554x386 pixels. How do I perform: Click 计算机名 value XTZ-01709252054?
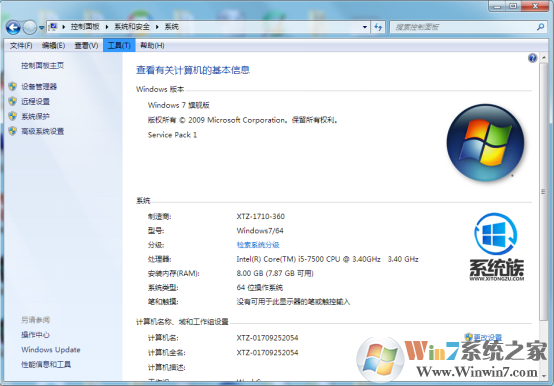[x=267, y=338]
